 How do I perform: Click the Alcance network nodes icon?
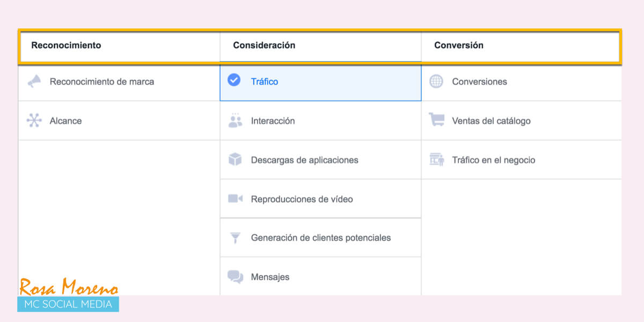[34, 121]
